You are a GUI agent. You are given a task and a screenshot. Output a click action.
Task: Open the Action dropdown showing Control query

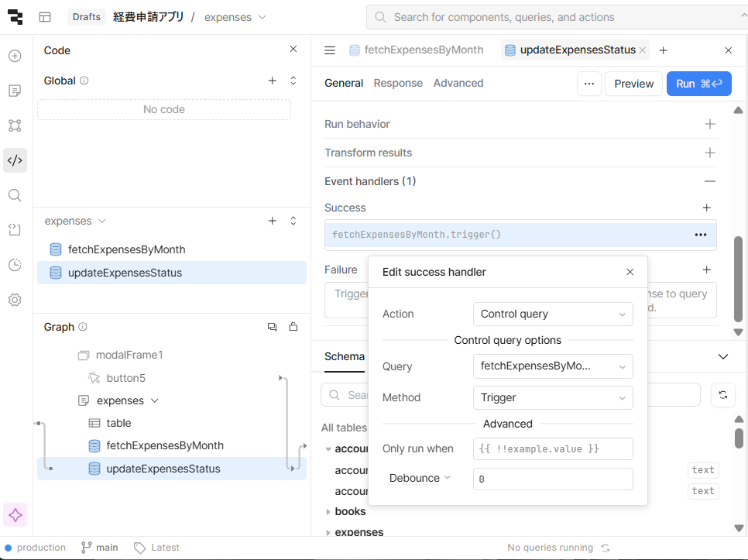[x=552, y=314]
